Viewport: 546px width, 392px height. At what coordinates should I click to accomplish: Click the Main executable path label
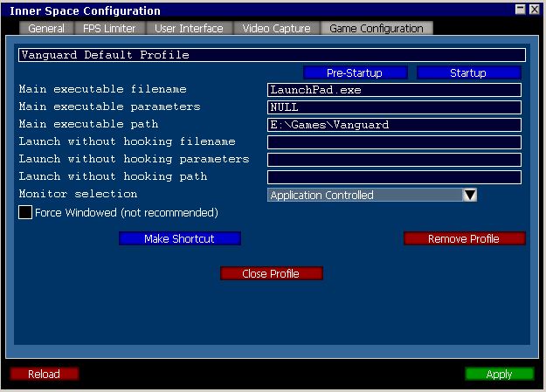coord(89,124)
